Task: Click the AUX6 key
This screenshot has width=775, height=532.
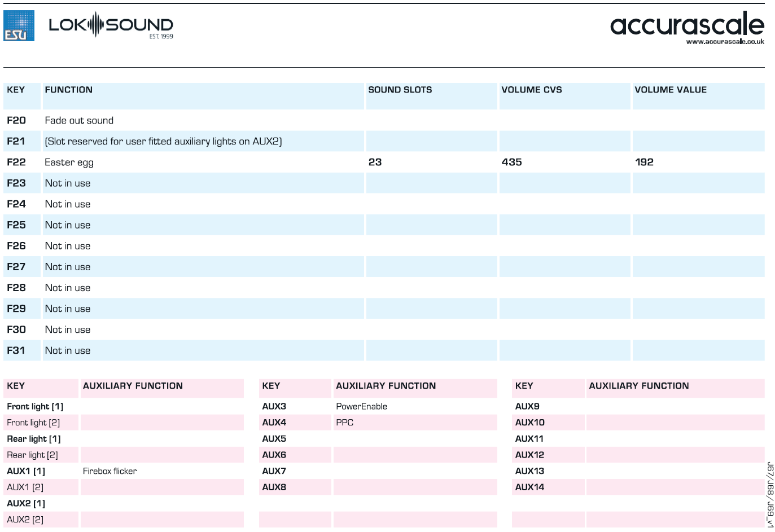Action: pos(274,455)
